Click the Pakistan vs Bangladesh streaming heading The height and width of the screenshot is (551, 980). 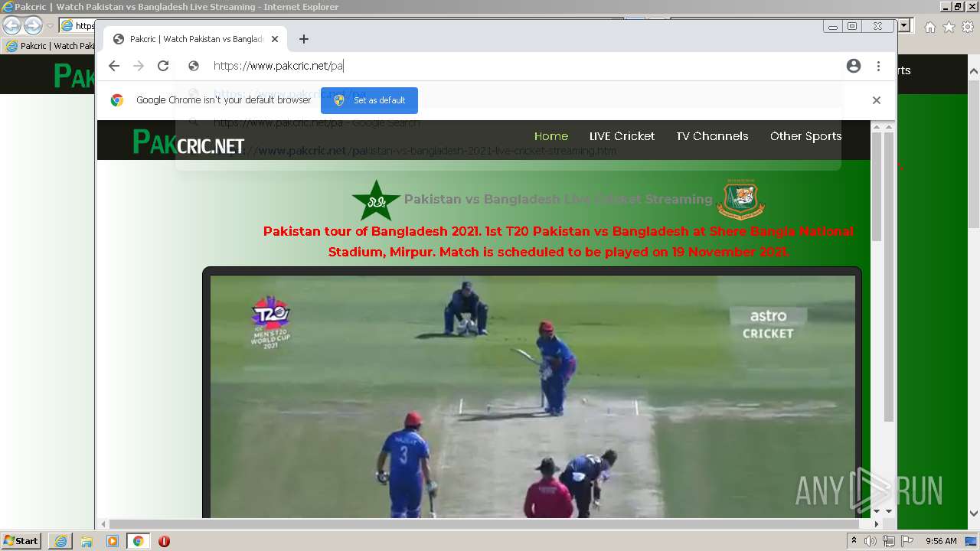click(558, 199)
